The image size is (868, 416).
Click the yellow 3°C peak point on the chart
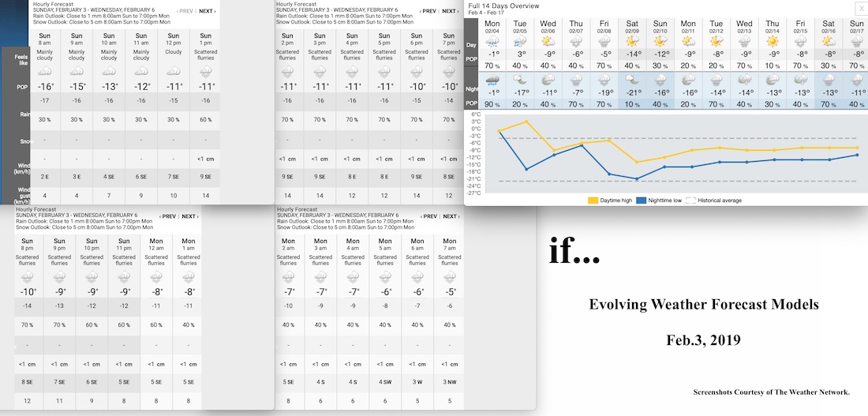[x=526, y=122]
